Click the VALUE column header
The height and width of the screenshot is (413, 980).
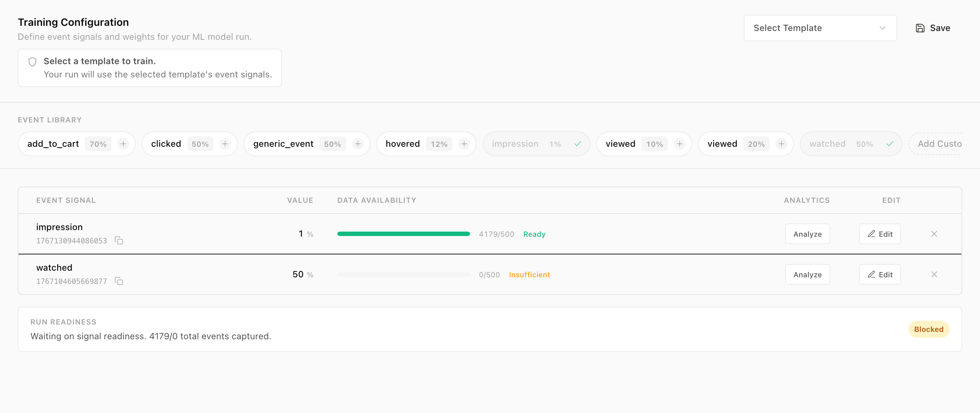point(300,201)
